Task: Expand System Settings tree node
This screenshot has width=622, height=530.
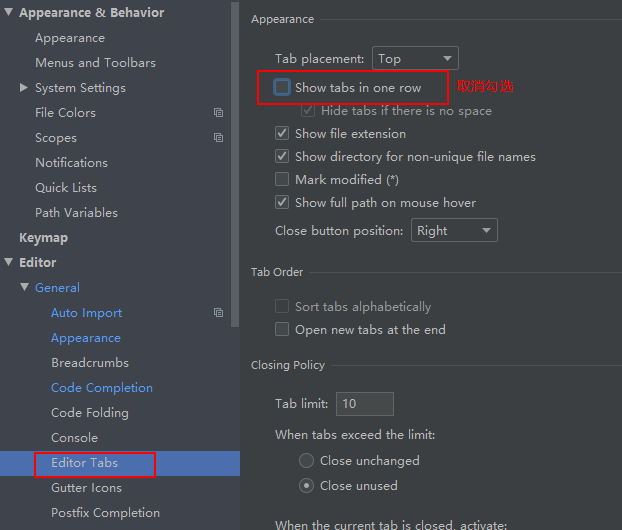Action: coord(24,88)
